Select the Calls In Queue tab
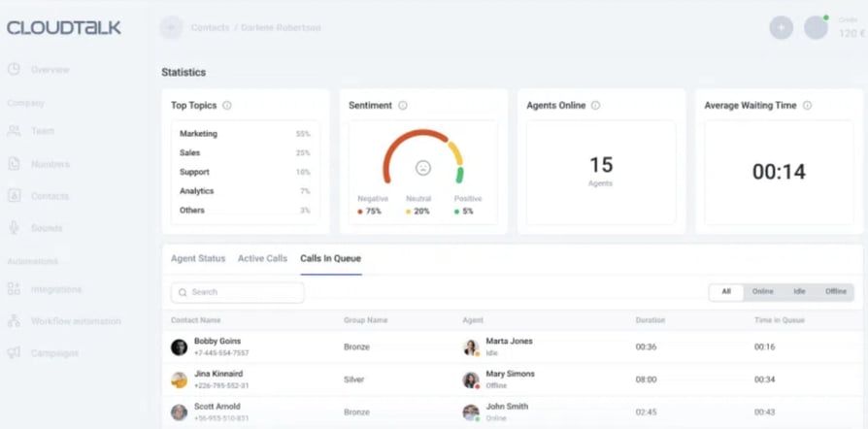Viewport: 868px width, 429px height. point(330,258)
